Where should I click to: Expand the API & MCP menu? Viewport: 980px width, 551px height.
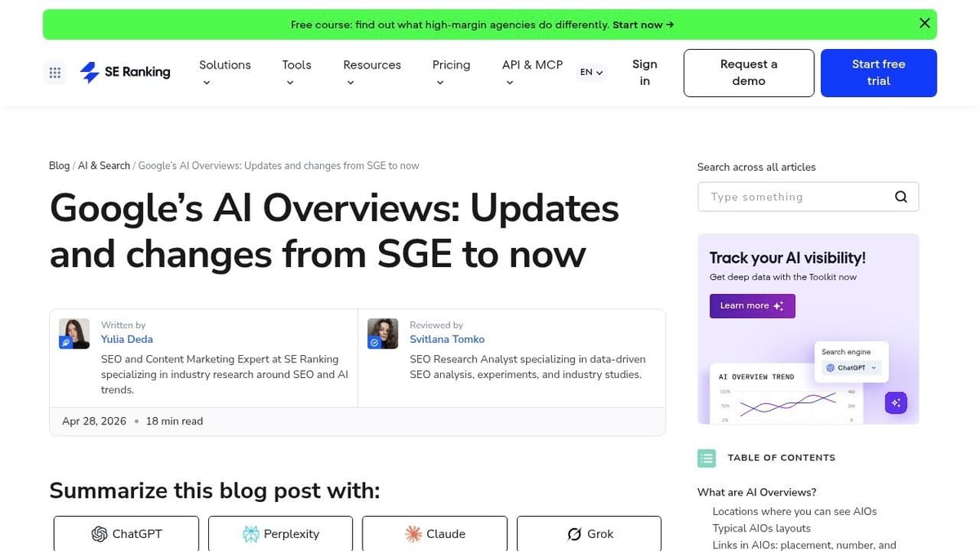tap(532, 73)
